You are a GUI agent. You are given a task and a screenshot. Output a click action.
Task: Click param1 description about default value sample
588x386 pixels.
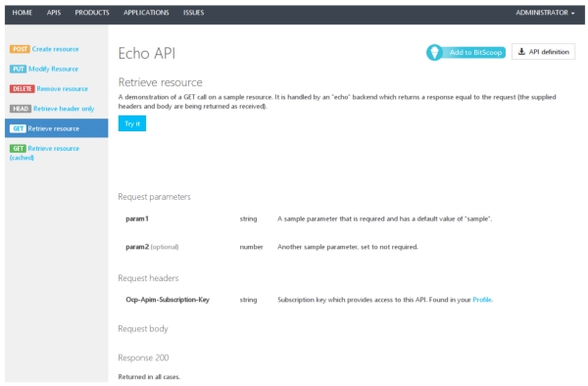(385, 218)
